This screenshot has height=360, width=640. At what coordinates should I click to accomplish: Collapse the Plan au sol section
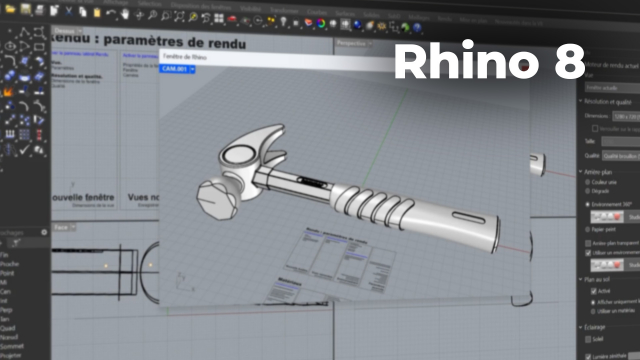pos(581,279)
